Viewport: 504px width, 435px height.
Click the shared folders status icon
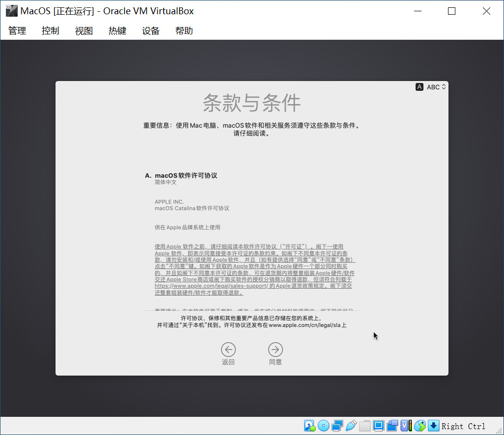[365, 426]
